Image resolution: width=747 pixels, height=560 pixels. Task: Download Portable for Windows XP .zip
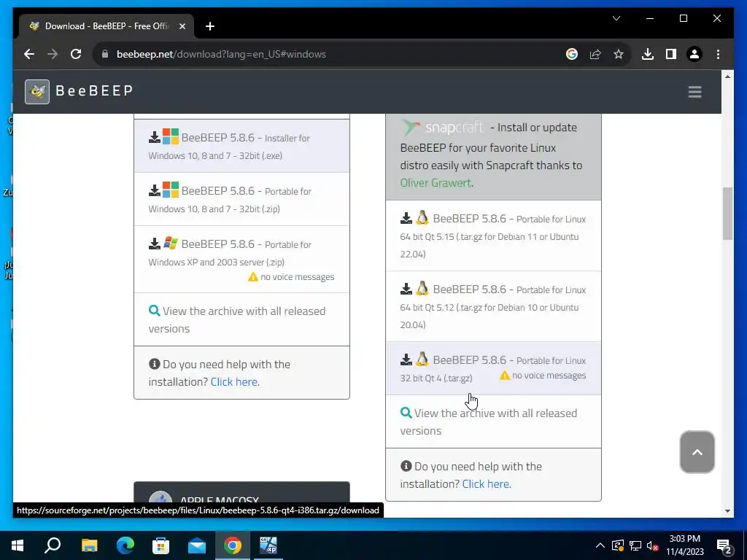pos(241,259)
